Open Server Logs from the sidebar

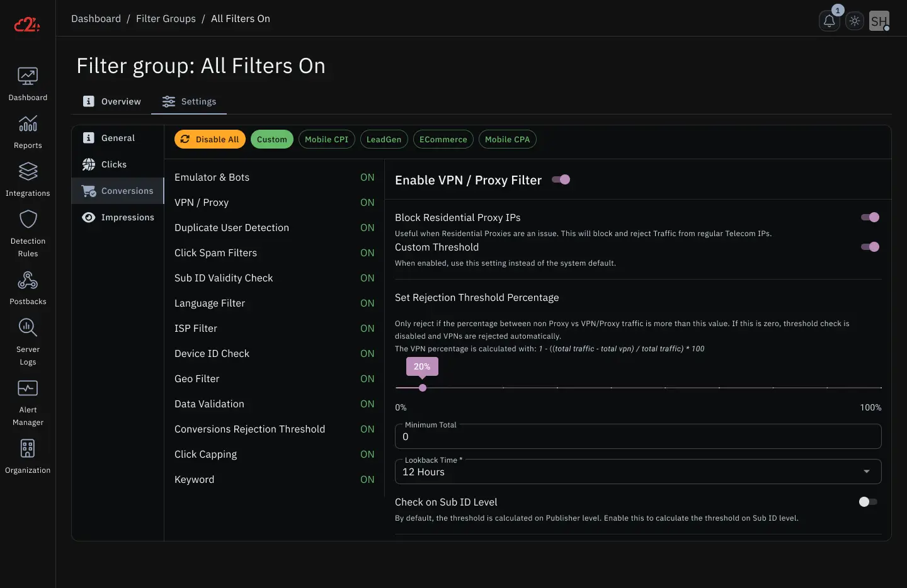28,336
